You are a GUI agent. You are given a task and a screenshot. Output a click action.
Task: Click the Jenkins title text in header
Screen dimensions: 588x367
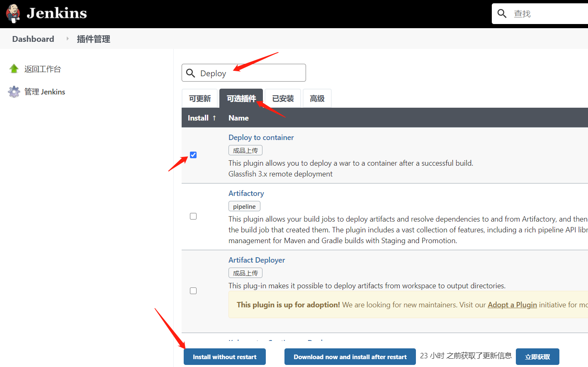[x=57, y=13]
